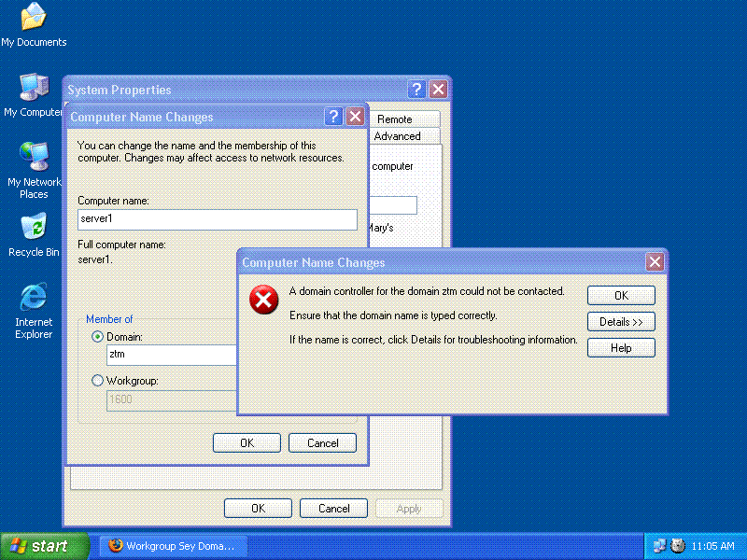Viewport: 747px width, 560px height.
Task: Click help question mark in System Properties
Action: click(416, 90)
